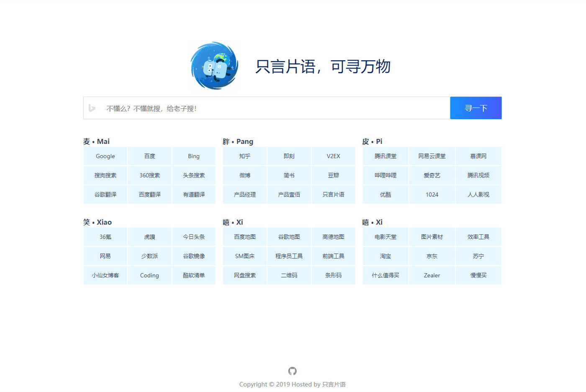Open 腾讯课堂
Viewport: 586px width, 392px height.
[x=386, y=156]
